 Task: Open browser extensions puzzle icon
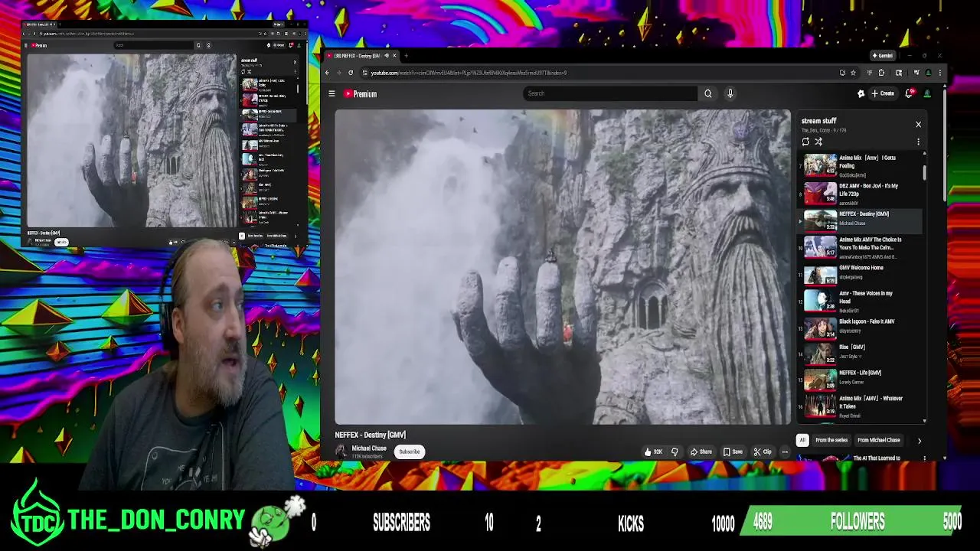pos(881,73)
